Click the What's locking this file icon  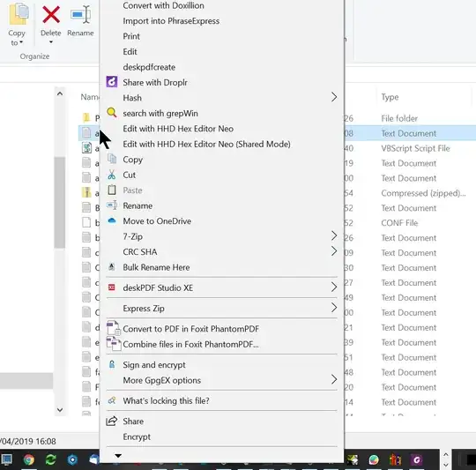coord(112,400)
